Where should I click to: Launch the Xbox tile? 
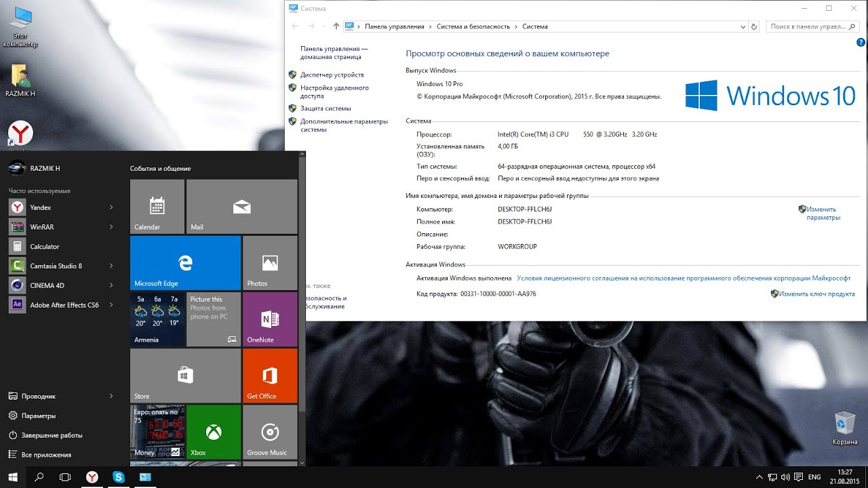[x=214, y=432]
